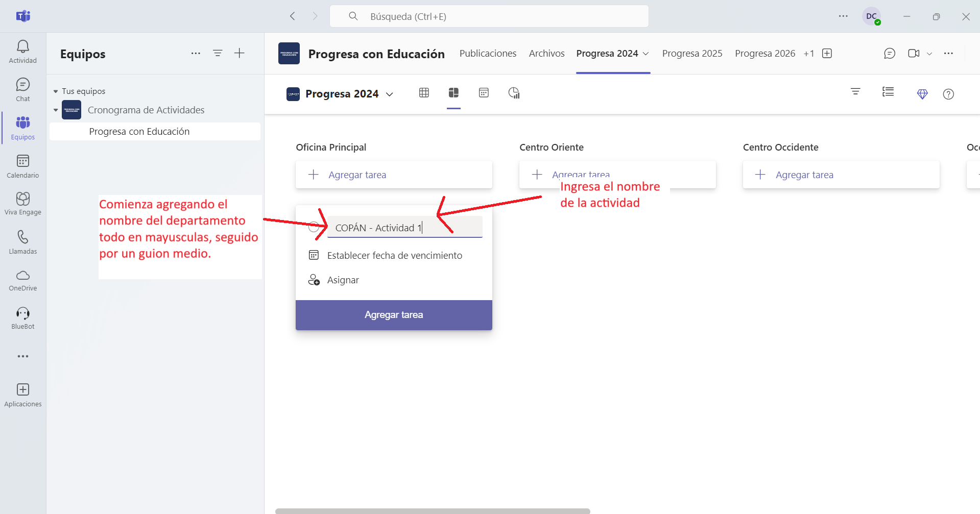
Task: Open Aplicaciones store icon
Action: click(x=23, y=395)
